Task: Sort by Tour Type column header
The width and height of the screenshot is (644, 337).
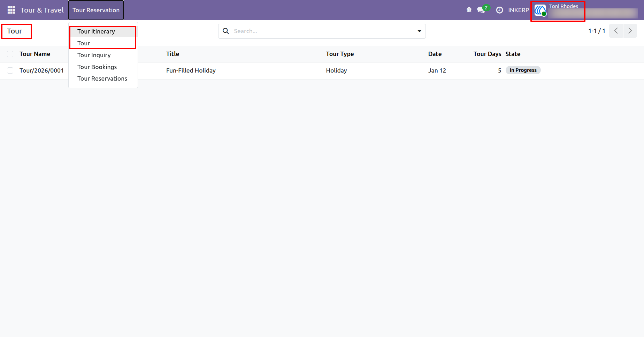Action: point(340,54)
